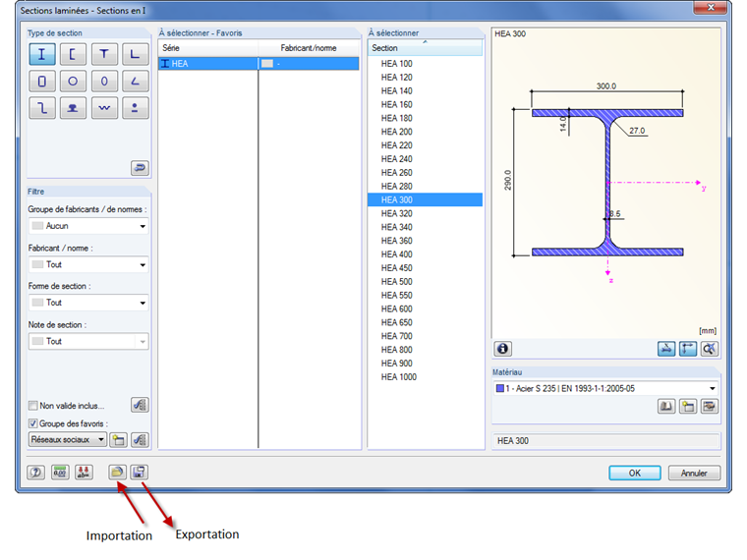
Task: Select the elliptical hollow section icon
Action: coord(104,82)
